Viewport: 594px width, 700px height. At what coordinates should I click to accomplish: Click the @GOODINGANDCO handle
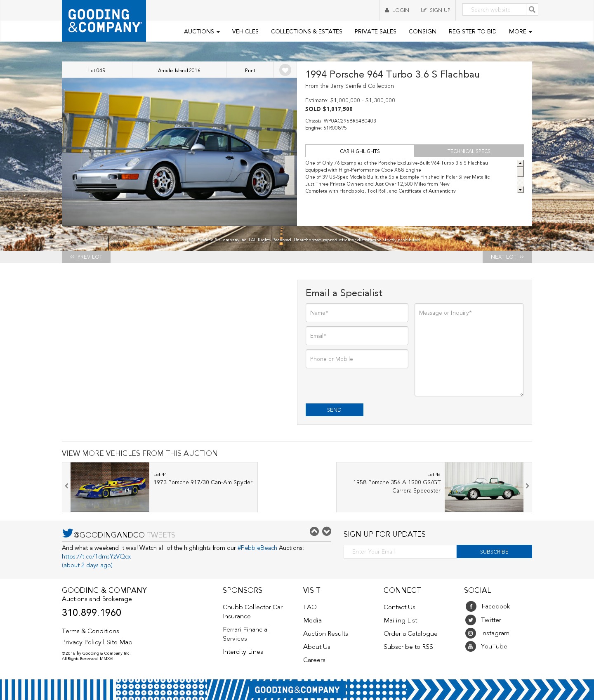pos(109,535)
